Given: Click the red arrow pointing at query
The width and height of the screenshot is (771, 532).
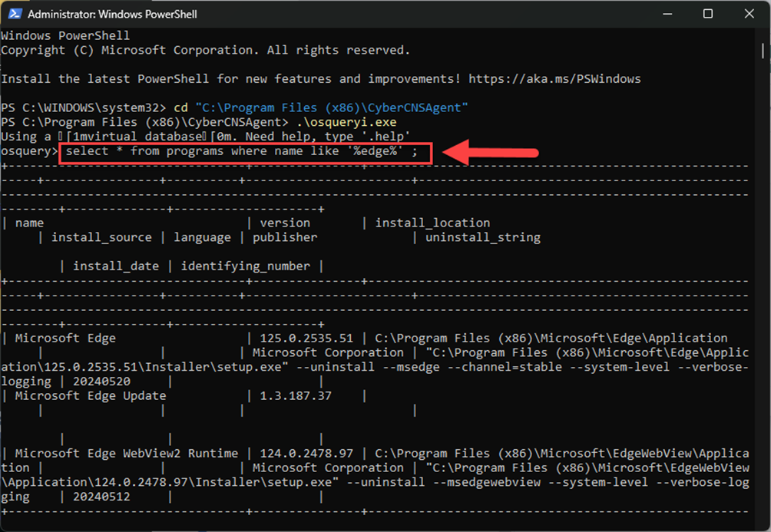Looking at the screenshot, I should click(491, 152).
